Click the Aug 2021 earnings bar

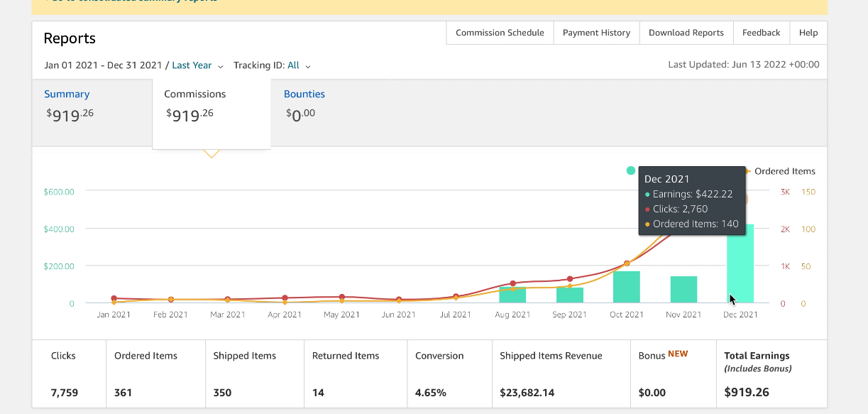point(512,295)
